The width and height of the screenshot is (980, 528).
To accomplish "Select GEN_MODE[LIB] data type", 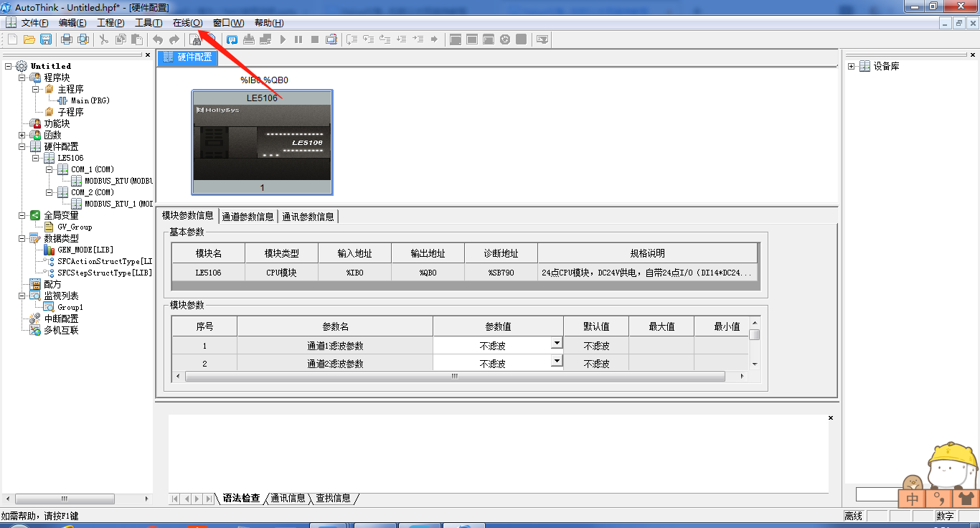I will click(x=85, y=250).
